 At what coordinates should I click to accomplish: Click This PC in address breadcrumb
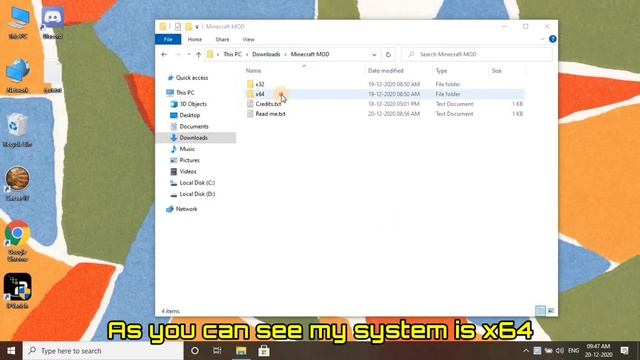tap(232, 54)
